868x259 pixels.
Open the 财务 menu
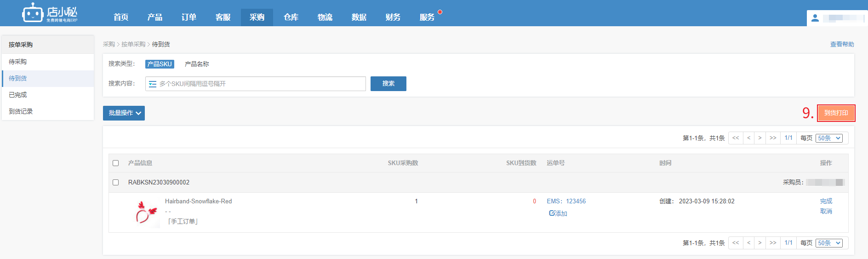[393, 17]
